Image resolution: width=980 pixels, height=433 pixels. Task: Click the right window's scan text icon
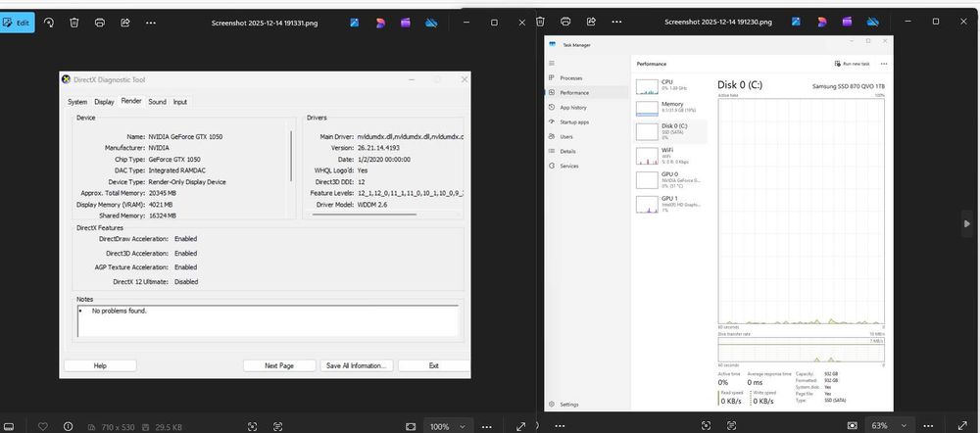coord(732,425)
